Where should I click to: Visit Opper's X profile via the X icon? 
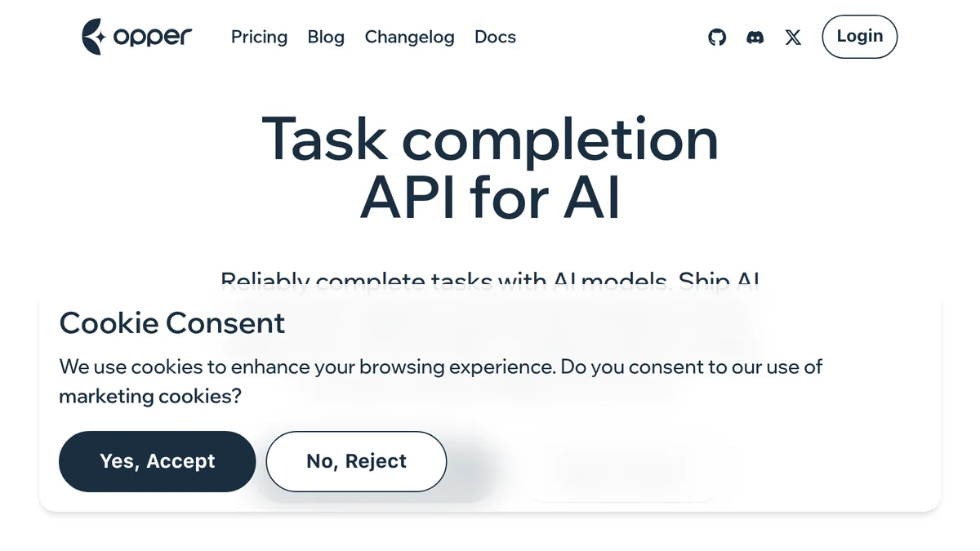pyautogui.click(x=792, y=37)
